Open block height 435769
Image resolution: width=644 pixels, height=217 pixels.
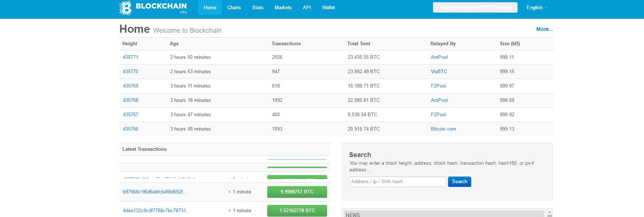(x=130, y=86)
